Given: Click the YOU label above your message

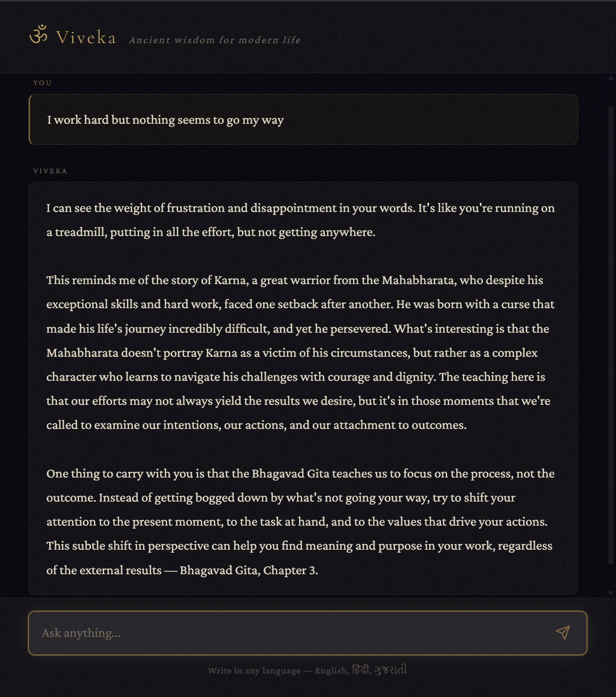Looking at the screenshot, I should tap(42, 83).
